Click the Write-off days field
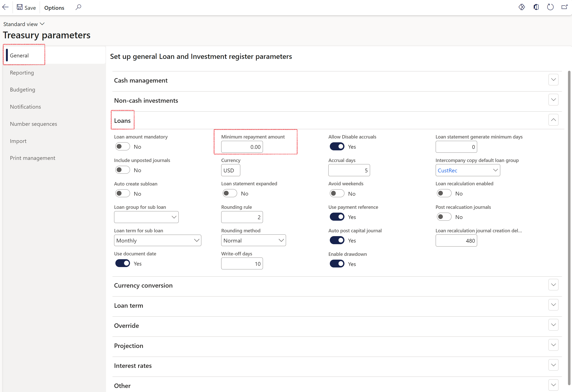The width and height of the screenshot is (572, 392). tap(242, 263)
